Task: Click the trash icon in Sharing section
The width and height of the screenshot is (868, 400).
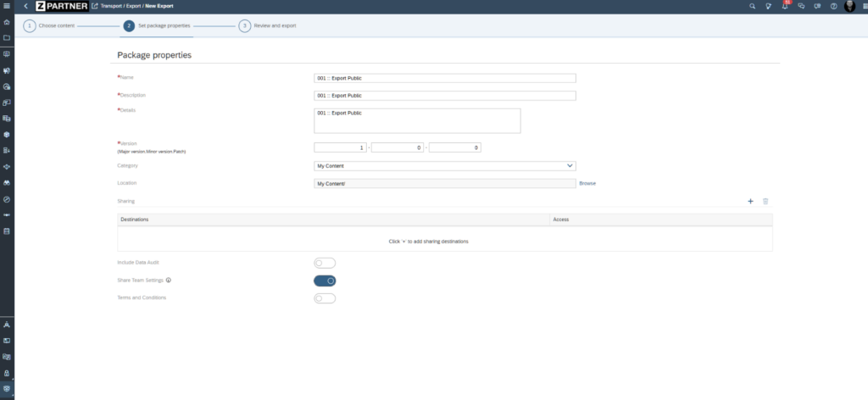Action: coord(765,201)
